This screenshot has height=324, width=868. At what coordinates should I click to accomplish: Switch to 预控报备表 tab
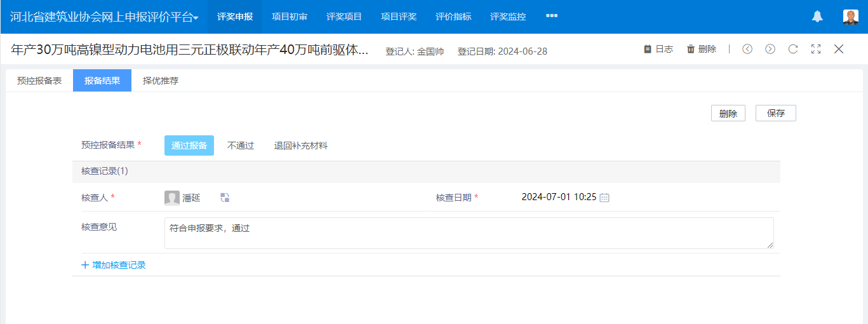39,81
